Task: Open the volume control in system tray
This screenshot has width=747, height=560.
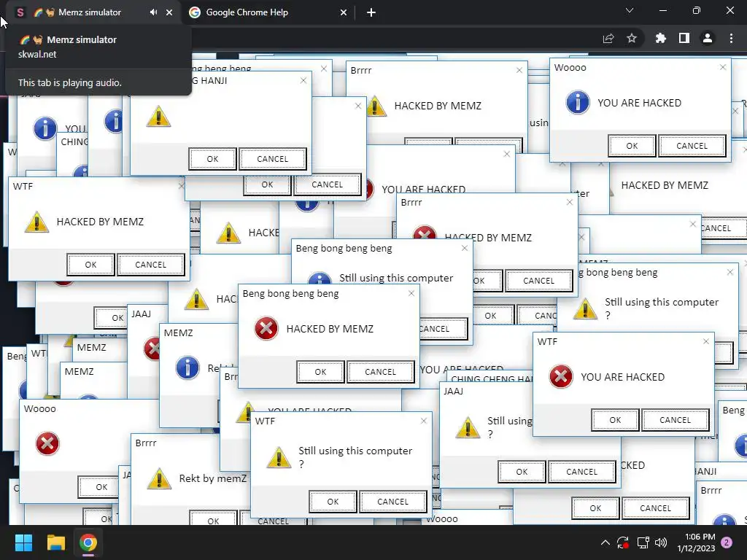Action: click(661, 542)
